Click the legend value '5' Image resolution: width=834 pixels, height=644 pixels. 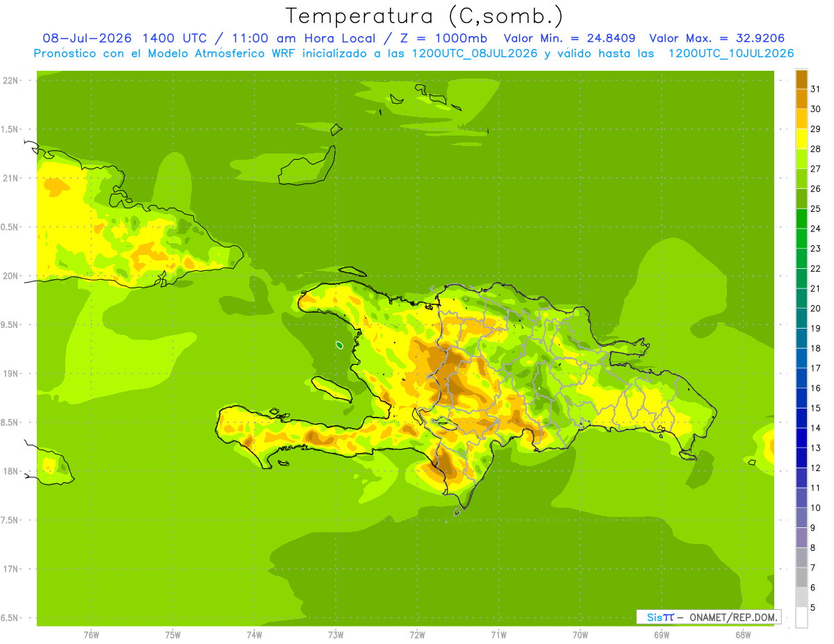[812, 608]
